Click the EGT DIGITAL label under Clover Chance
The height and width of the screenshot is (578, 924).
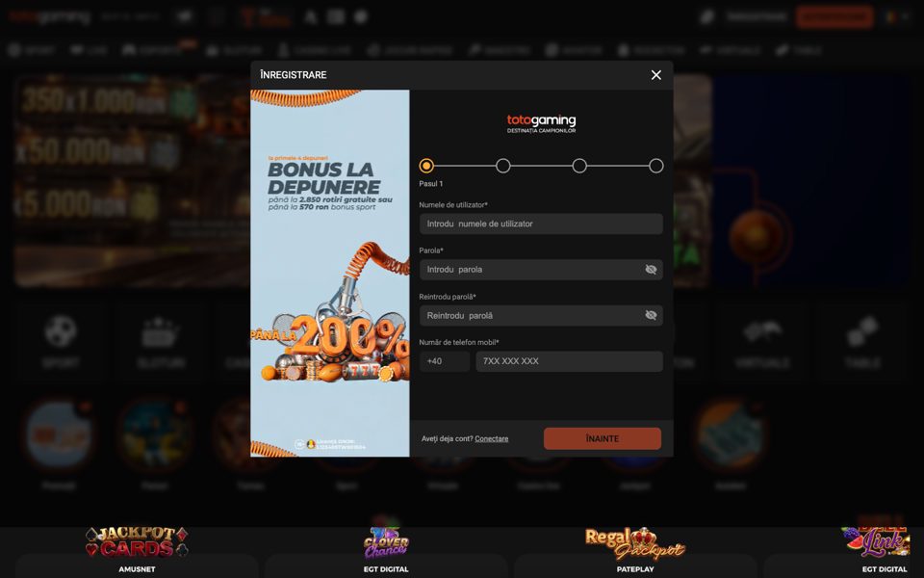[x=386, y=569]
